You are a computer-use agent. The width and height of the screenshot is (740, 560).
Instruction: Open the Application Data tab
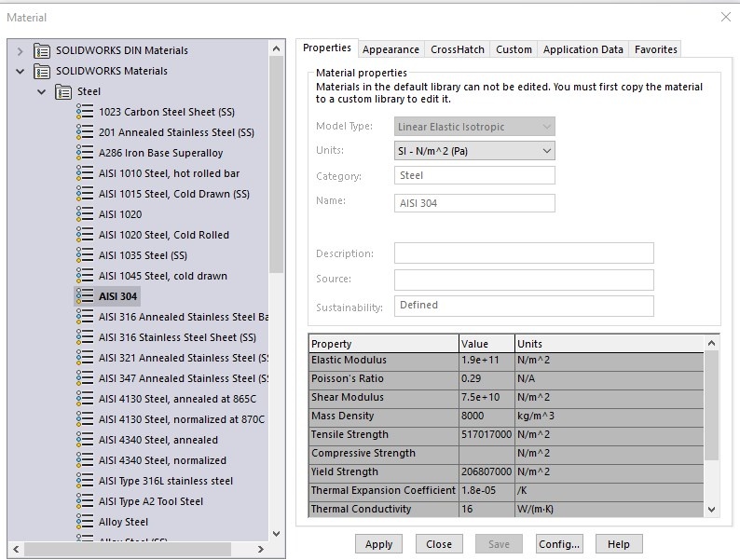tap(582, 49)
